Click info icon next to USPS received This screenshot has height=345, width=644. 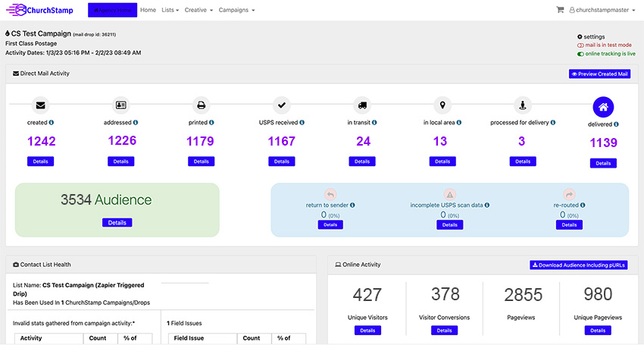pos(302,123)
